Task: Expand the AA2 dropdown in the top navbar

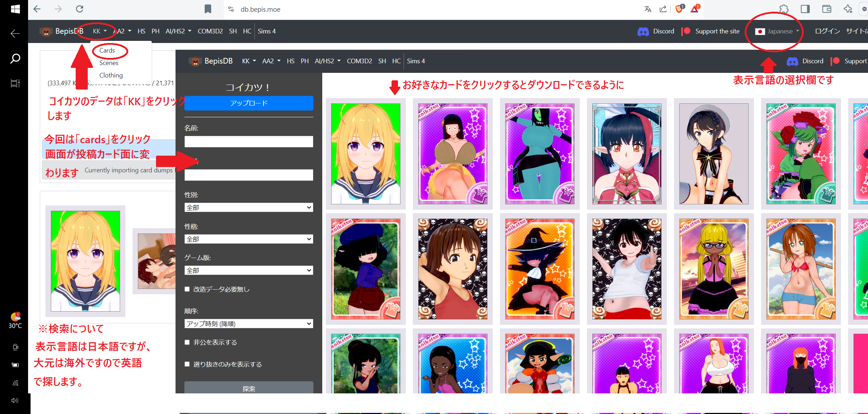Action: [x=123, y=31]
